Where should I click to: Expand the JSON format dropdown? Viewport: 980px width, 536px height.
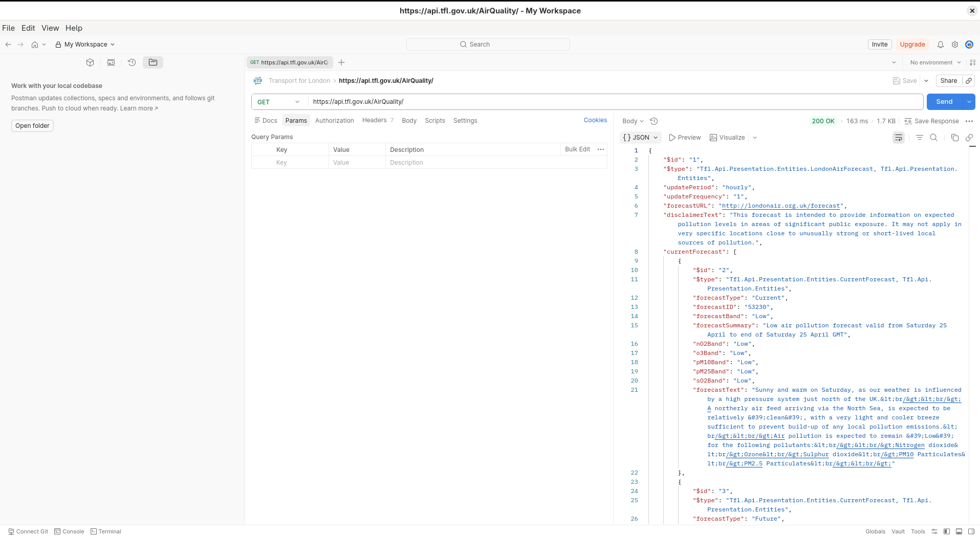640,138
